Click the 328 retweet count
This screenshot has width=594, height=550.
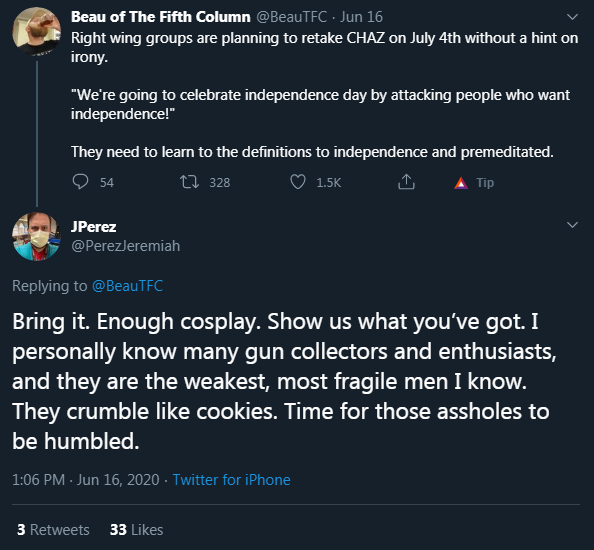(x=220, y=183)
